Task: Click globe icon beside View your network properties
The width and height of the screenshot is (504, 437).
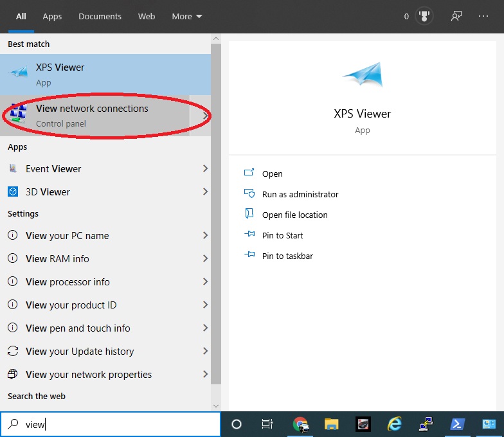Action: tap(13, 374)
